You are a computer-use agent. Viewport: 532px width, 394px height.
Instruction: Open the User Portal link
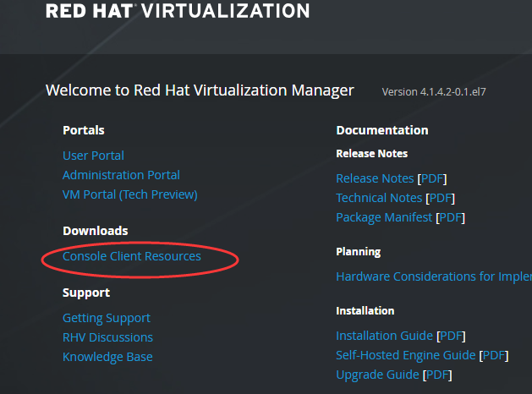[93, 156]
